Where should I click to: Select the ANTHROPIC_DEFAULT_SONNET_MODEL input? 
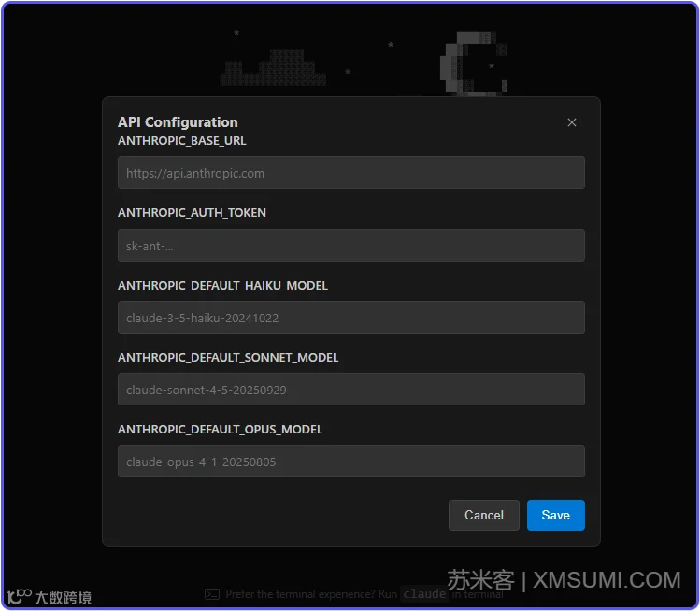click(350, 390)
